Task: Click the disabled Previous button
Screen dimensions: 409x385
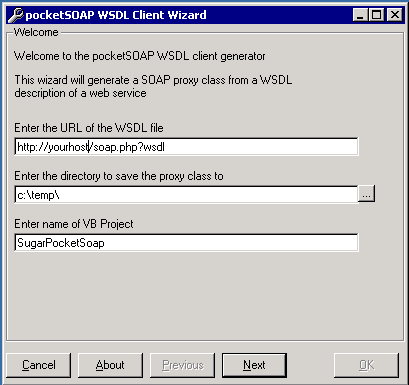Action: [x=183, y=365]
